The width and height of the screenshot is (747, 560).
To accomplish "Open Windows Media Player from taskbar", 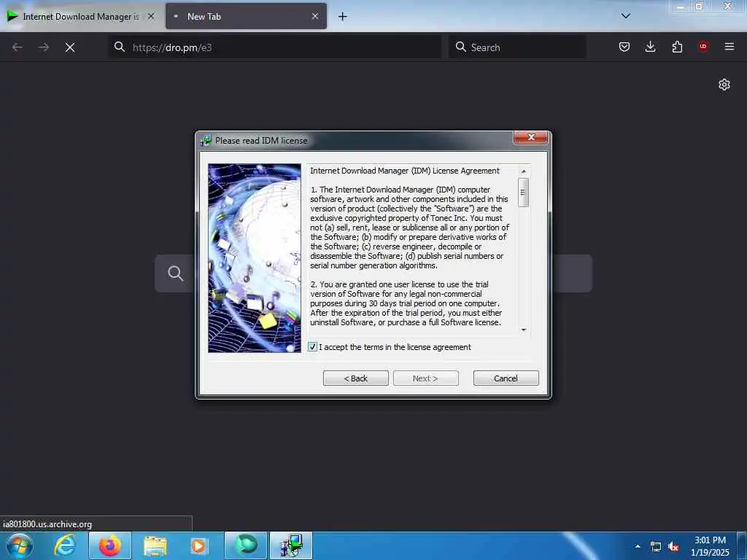I will (199, 545).
